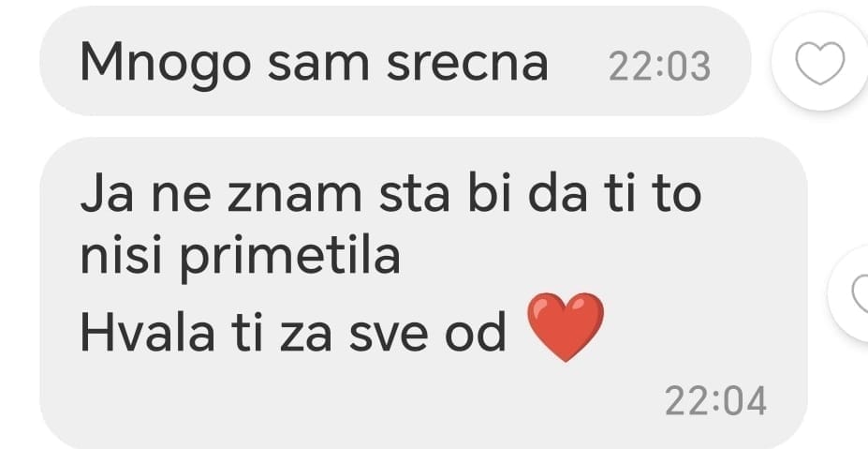Select the "Mnogo sam srecna" message bubble
The height and width of the screenshot is (449, 868).
coord(395,61)
